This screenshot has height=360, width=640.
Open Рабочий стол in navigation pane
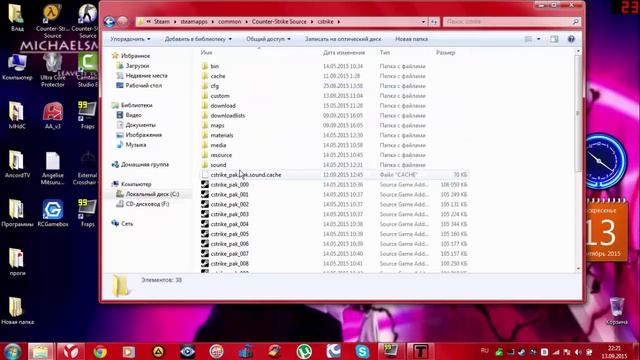click(x=143, y=85)
